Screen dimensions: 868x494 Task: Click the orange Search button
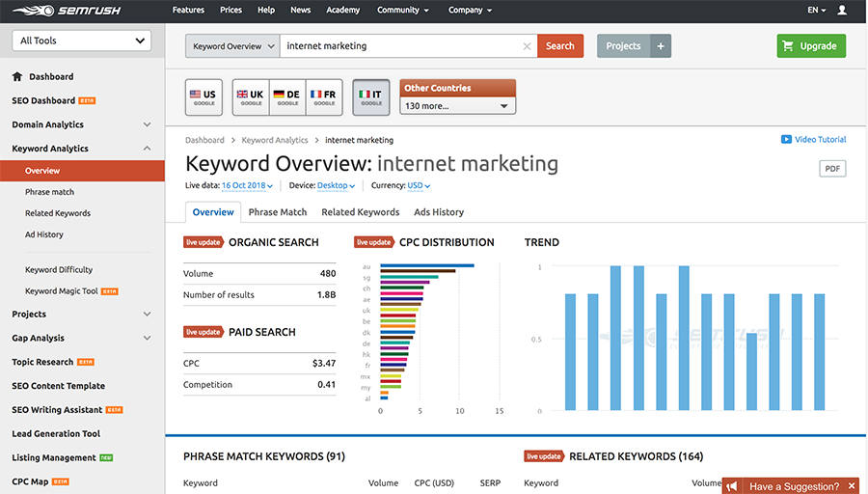pyautogui.click(x=560, y=46)
